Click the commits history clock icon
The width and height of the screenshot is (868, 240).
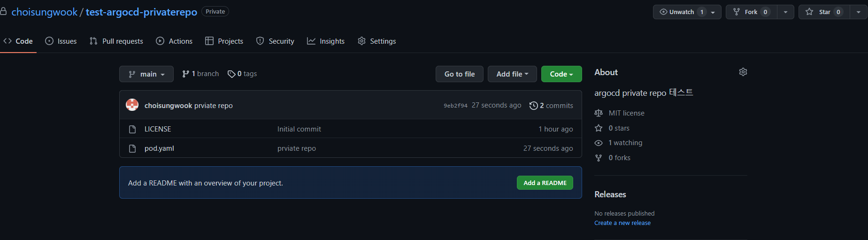[x=533, y=106]
